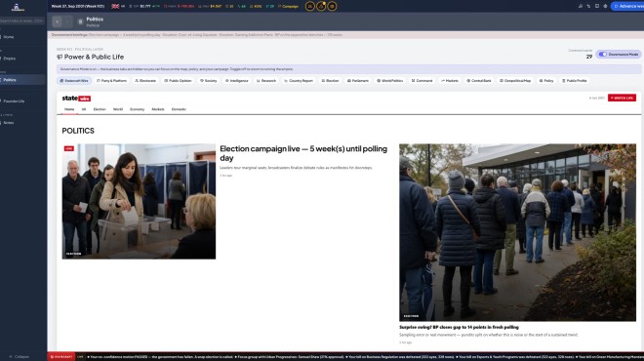The image size is (644, 361).
Task: Click the Statecraft label on the bottom ticker
Action: (61, 357)
